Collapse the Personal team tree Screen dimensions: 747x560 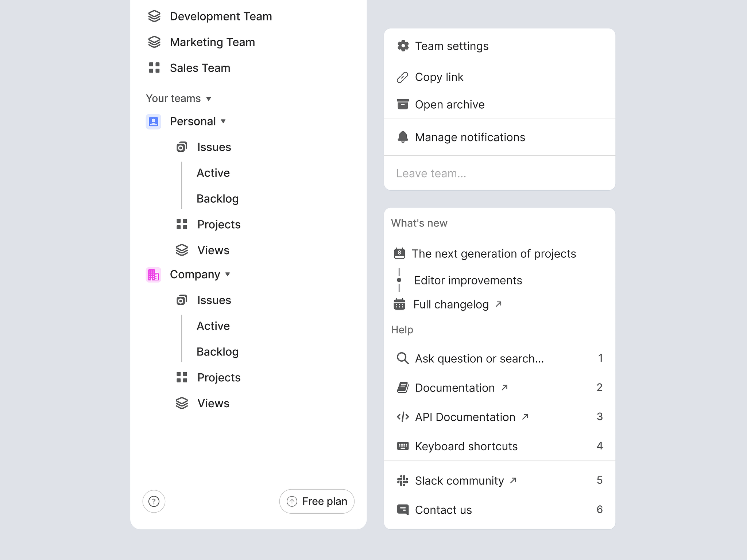point(223,121)
